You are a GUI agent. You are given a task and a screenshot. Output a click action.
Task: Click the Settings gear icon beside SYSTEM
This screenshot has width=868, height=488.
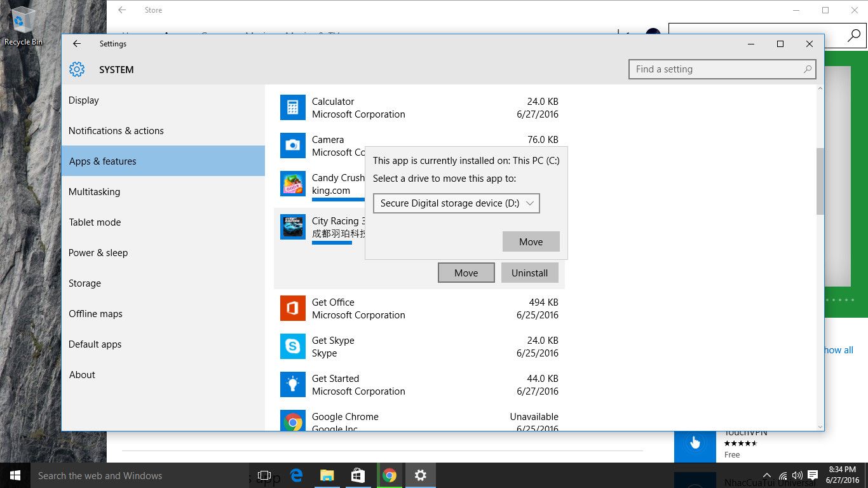click(77, 69)
